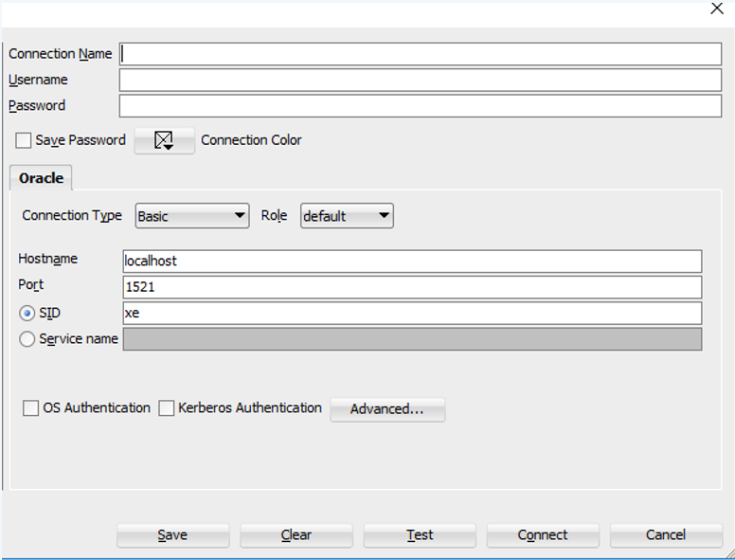Click the Password label
Viewport: 735px width, 560px height.
click(37, 105)
